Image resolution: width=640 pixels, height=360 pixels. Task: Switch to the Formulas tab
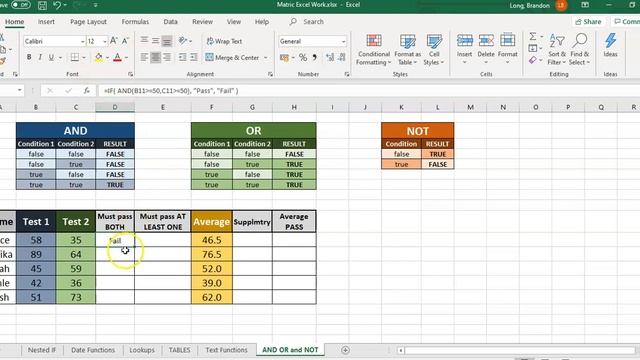click(135, 22)
